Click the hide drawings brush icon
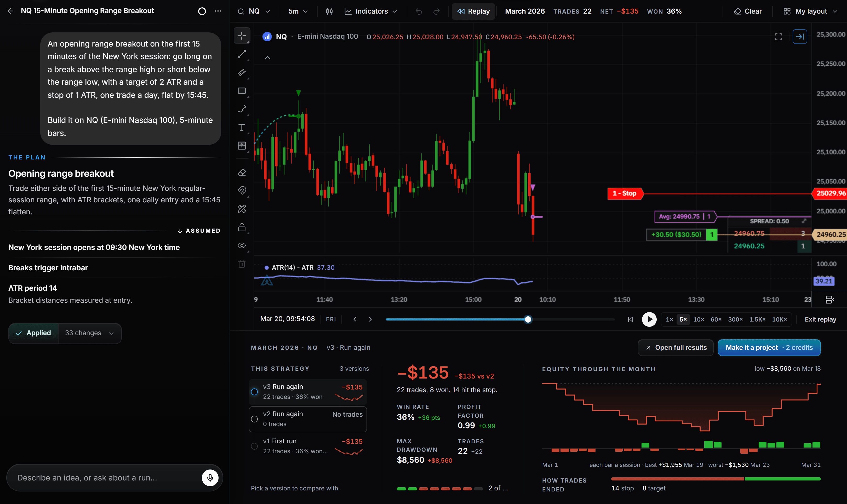This screenshot has width=847, height=504. (242, 209)
